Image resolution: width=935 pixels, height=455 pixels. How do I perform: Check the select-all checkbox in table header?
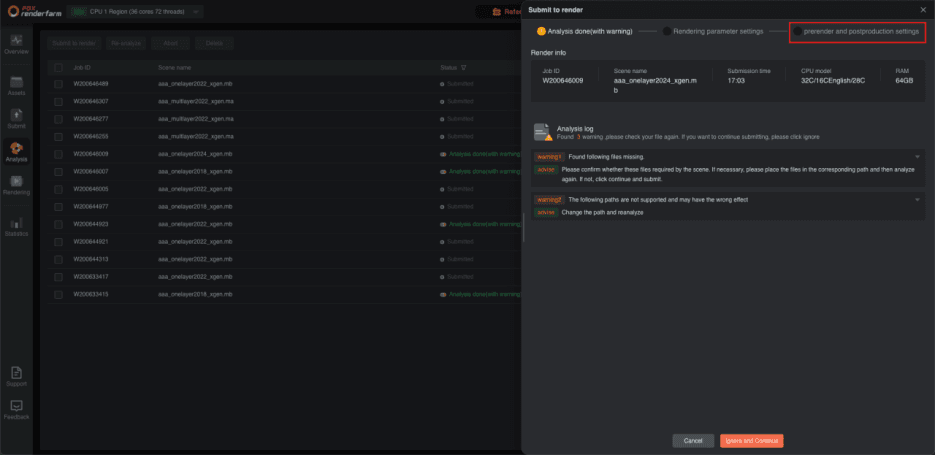(59, 68)
